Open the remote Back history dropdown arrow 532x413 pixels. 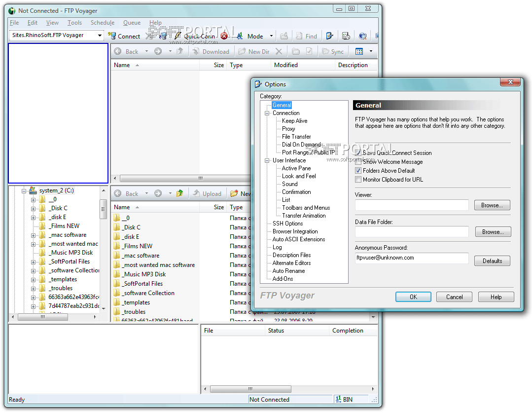pyautogui.click(x=146, y=51)
